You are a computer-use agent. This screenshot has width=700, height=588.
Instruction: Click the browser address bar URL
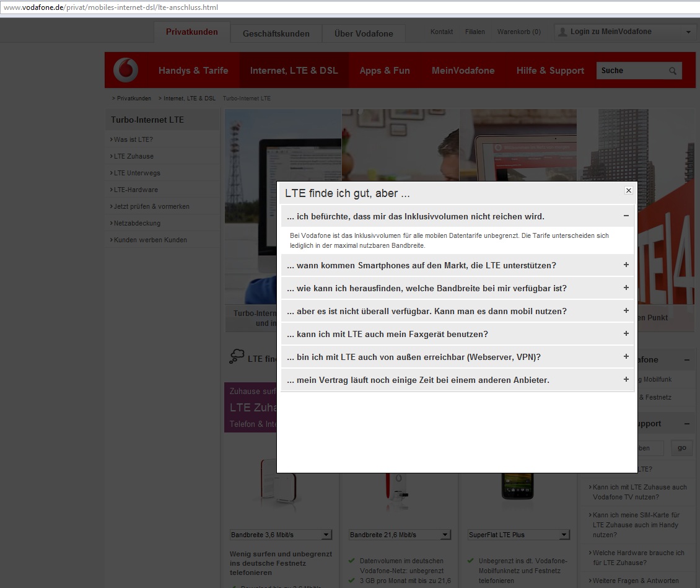(x=111, y=7)
